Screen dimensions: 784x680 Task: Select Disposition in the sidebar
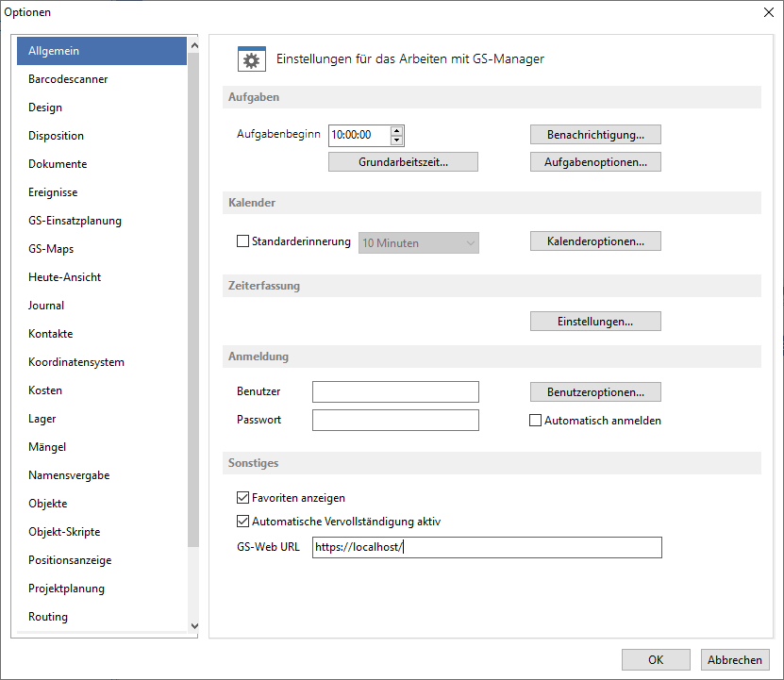tap(102, 136)
